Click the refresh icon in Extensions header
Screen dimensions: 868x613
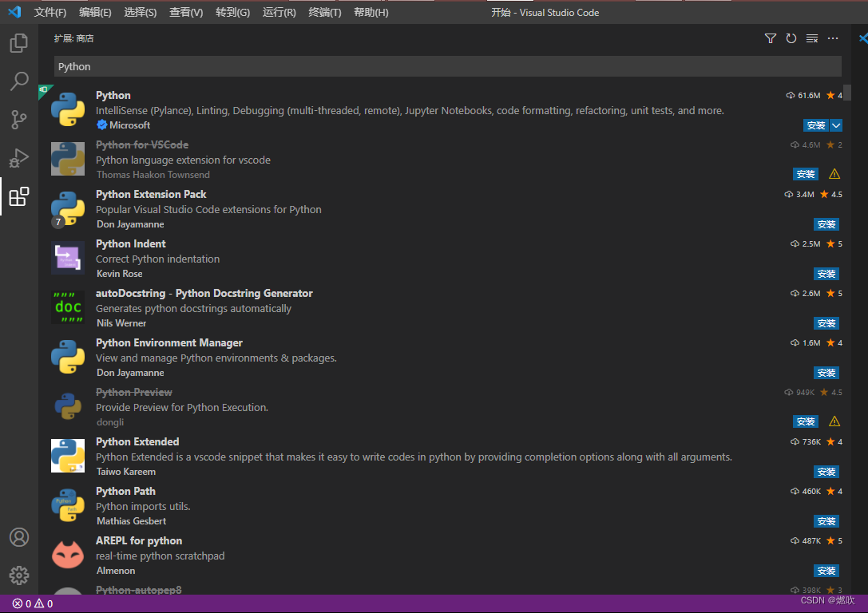tap(791, 38)
